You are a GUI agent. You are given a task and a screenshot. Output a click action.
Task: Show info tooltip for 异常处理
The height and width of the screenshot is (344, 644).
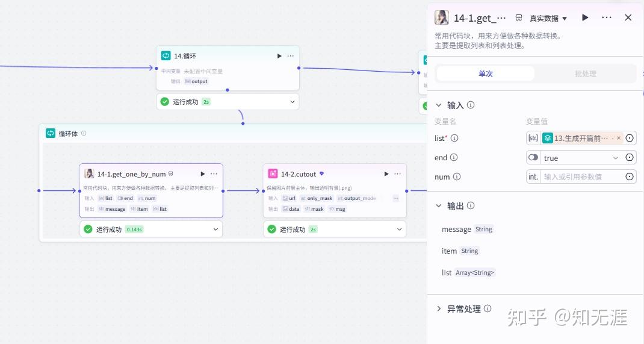click(488, 308)
